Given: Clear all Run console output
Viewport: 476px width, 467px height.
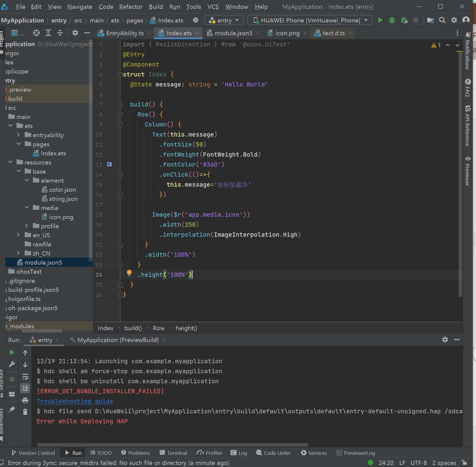Looking at the screenshot, I should (x=25, y=412).
